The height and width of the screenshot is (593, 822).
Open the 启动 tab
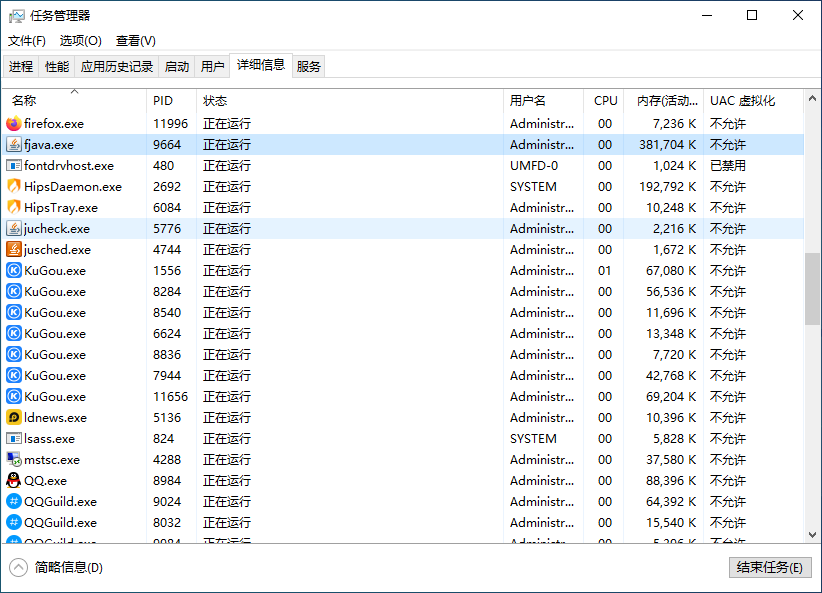(x=176, y=66)
